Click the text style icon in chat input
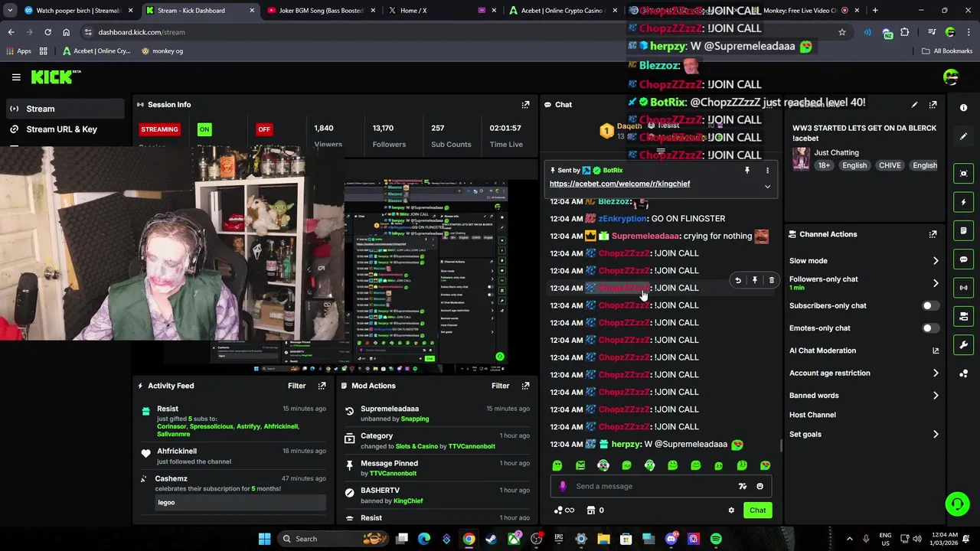 point(742,486)
